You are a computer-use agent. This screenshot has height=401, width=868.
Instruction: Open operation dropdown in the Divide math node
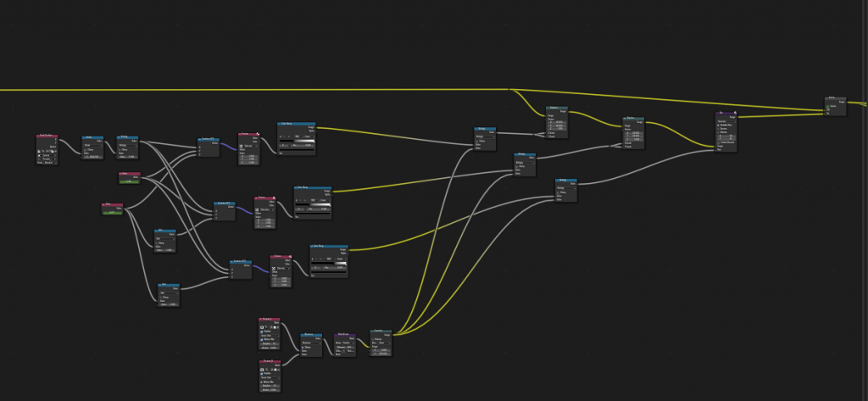pyautogui.click(x=91, y=145)
